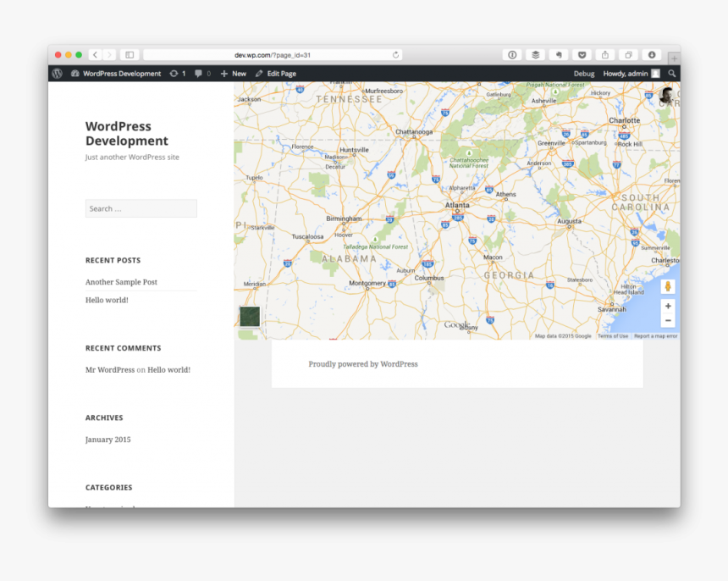The height and width of the screenshot is (581, 728).
Task: Open map Terms of Use link
Action: tap(613, 335)
